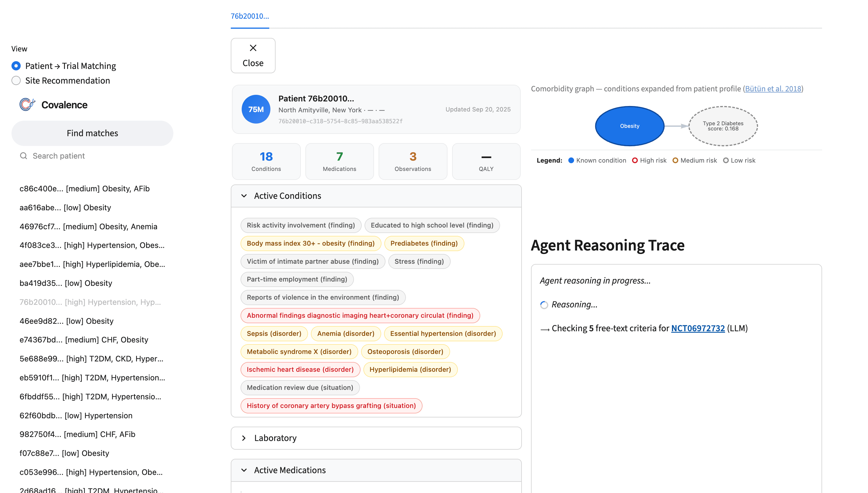The image size is (868, 493).
Task: Click the Low risk legend marker
Action: point(726,161)
